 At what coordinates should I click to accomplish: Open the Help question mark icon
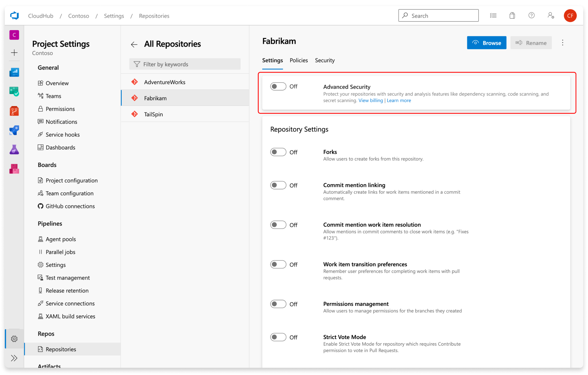point(531,15)
